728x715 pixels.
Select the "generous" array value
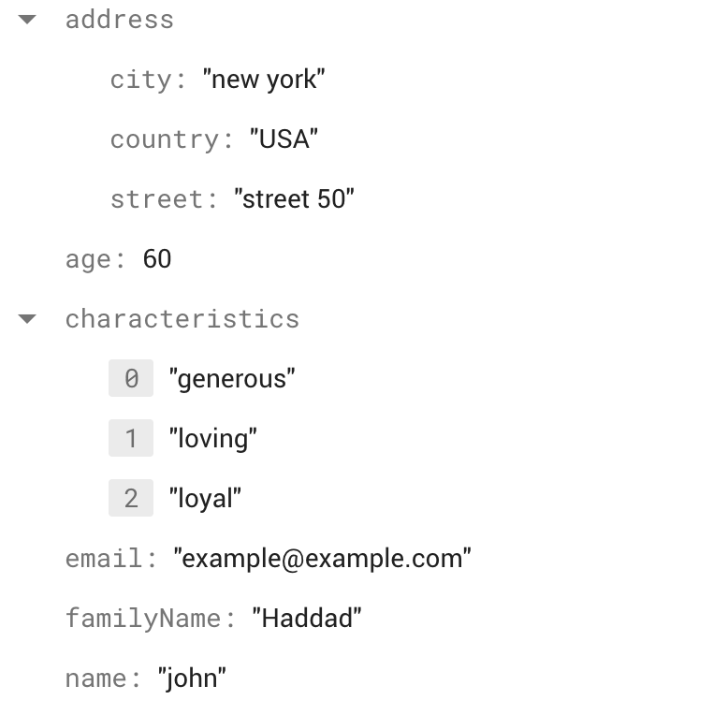coord(232,379)
